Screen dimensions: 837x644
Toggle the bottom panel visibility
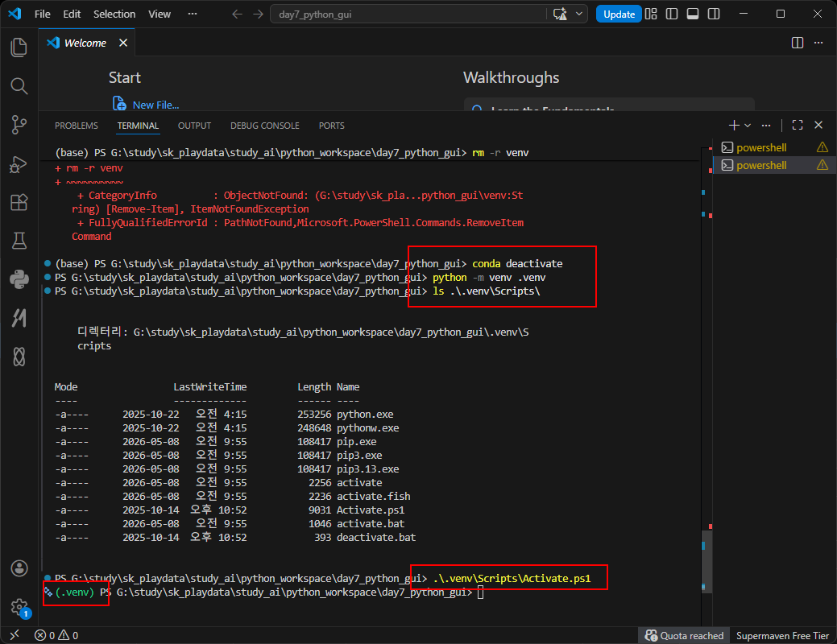click(x=693, y=14)
